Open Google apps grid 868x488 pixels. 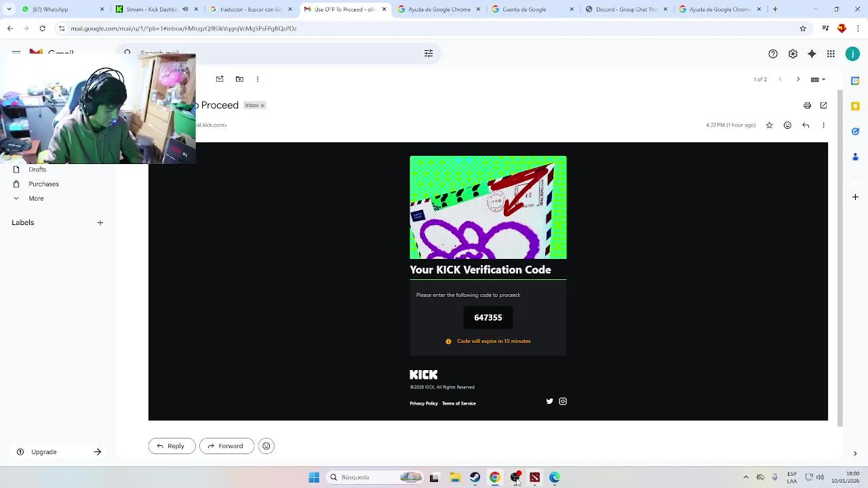831,54
